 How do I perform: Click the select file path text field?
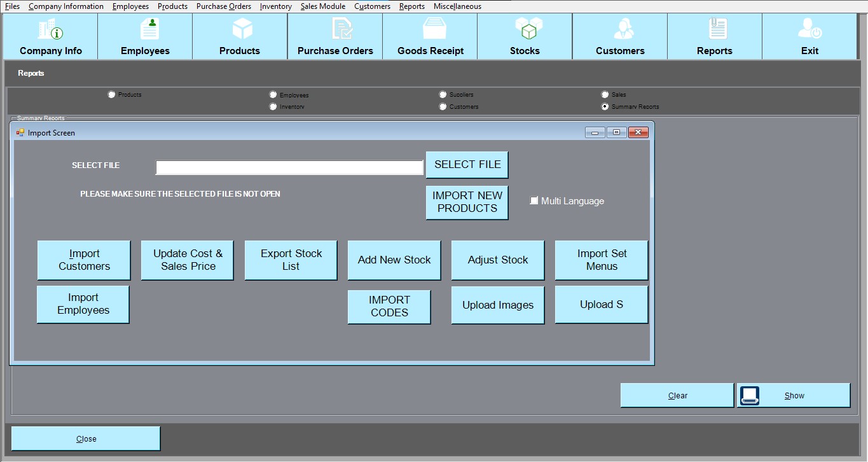tap(289, 167)
